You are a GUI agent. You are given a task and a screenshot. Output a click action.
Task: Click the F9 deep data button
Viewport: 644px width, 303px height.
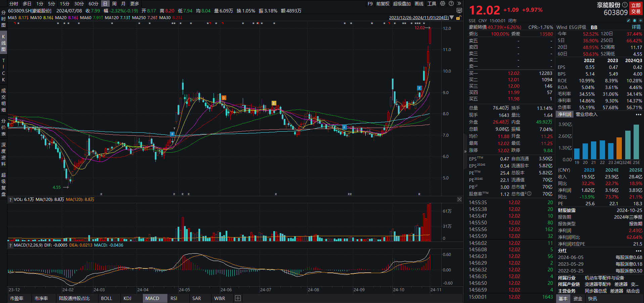[x=370, y=4]
